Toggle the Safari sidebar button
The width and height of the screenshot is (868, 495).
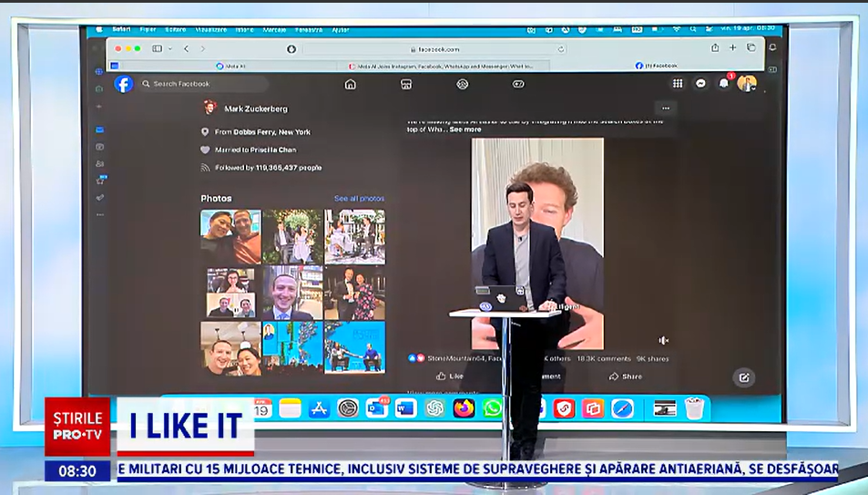157,48
